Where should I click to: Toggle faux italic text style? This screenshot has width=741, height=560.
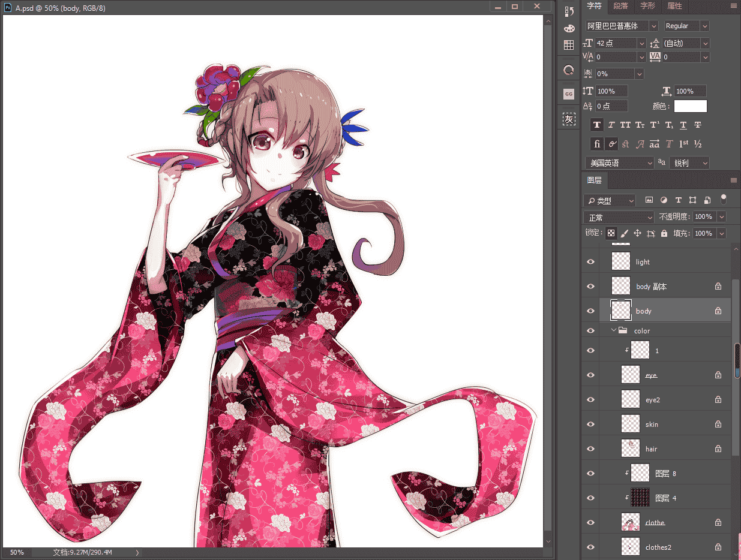tap(611, 125)
